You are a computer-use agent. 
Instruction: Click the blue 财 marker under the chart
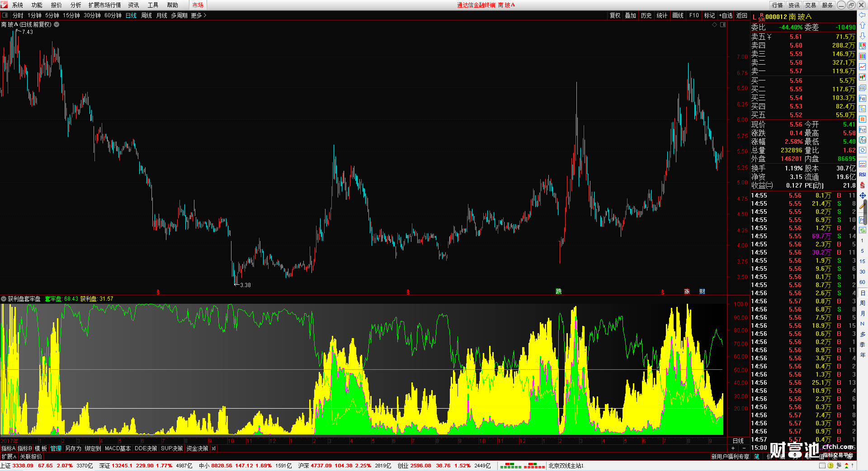click(702, 292)
